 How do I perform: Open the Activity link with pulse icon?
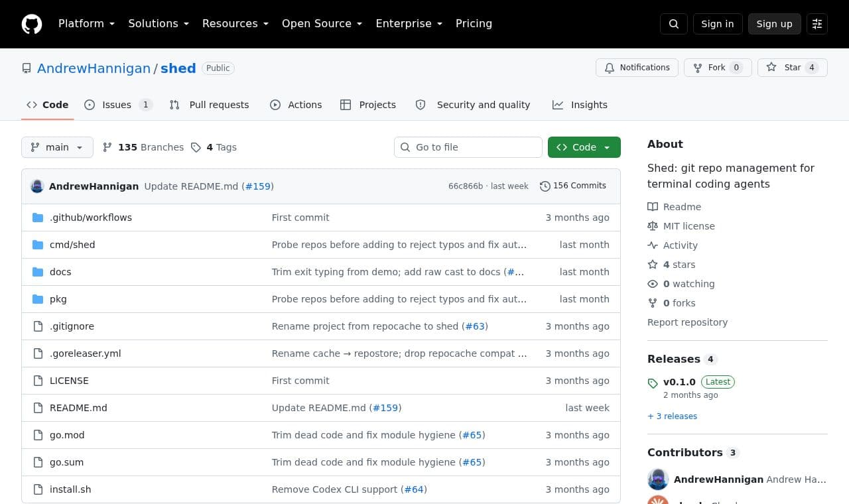673,245
